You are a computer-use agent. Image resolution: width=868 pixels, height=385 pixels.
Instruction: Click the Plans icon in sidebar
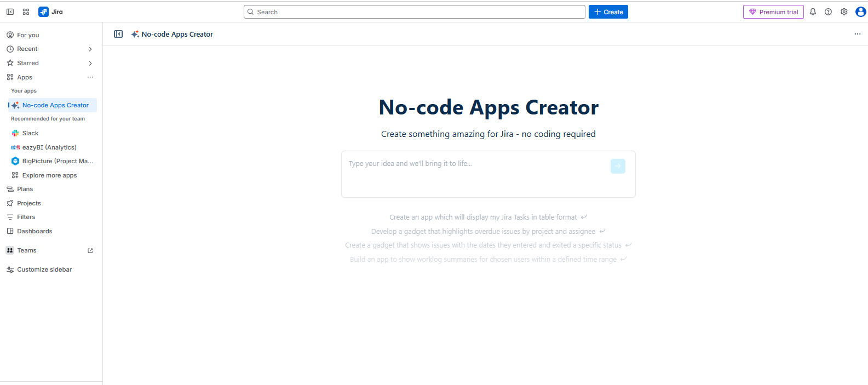(x=10, y=189)
